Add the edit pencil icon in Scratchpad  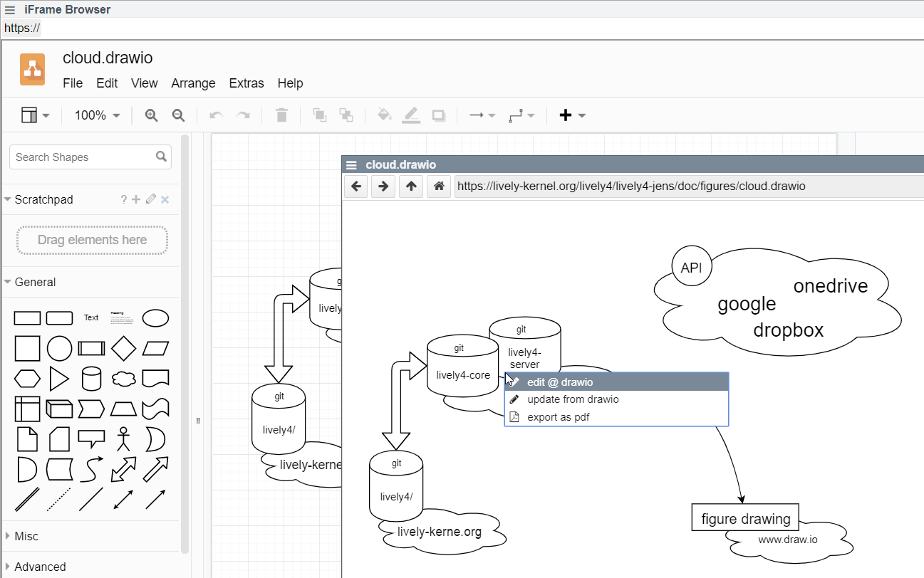tap(150, 199)
